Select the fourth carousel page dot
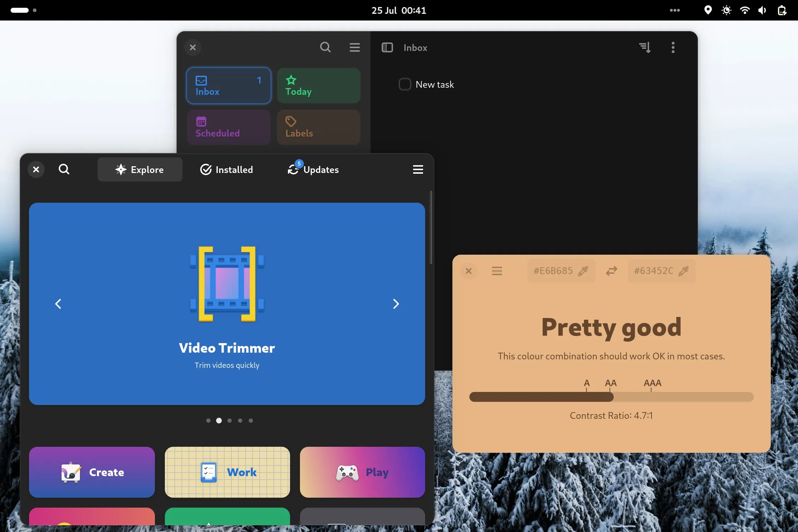Image resolution: width=798 pixels, height=532 pixels. (240, 421)
